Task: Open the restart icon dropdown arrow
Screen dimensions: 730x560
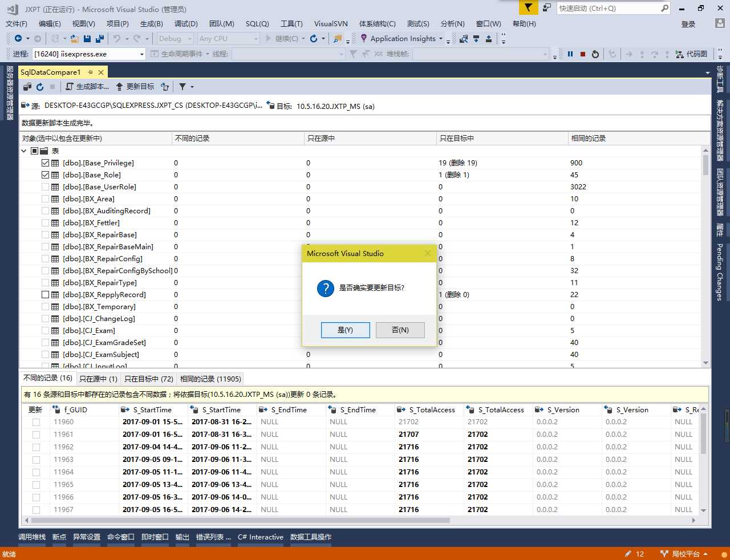Action: pos(323,39)
